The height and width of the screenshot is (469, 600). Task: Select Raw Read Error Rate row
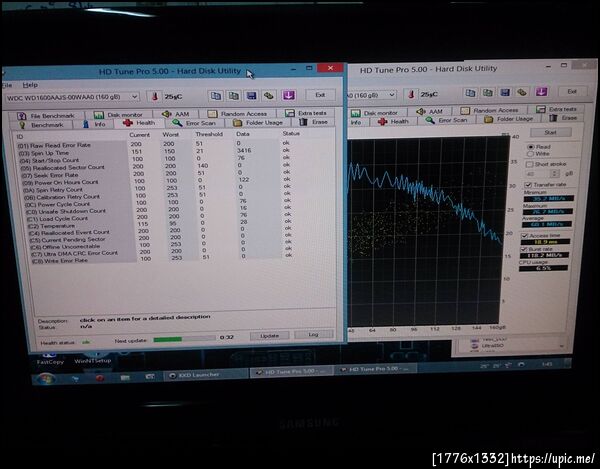tap(155, 144)
